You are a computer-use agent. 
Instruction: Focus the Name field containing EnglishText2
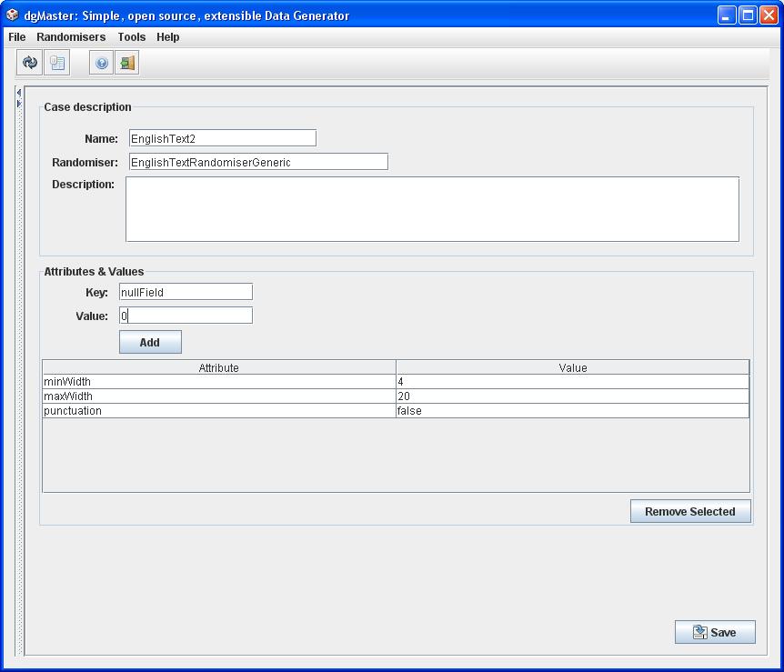pyautogui.click(x=222, y=138)
